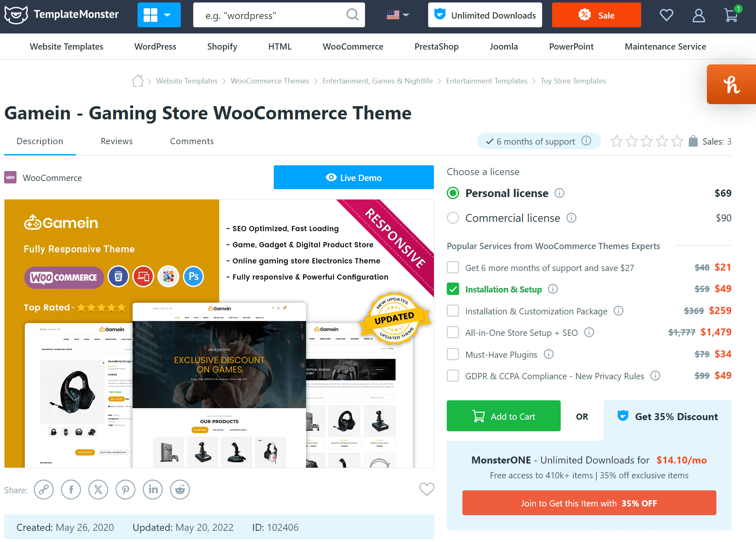Image resolution: width=756 pixels, height=542 pixels.
Task: Open wishlist heart icon in header
Action: coord(666,15)
